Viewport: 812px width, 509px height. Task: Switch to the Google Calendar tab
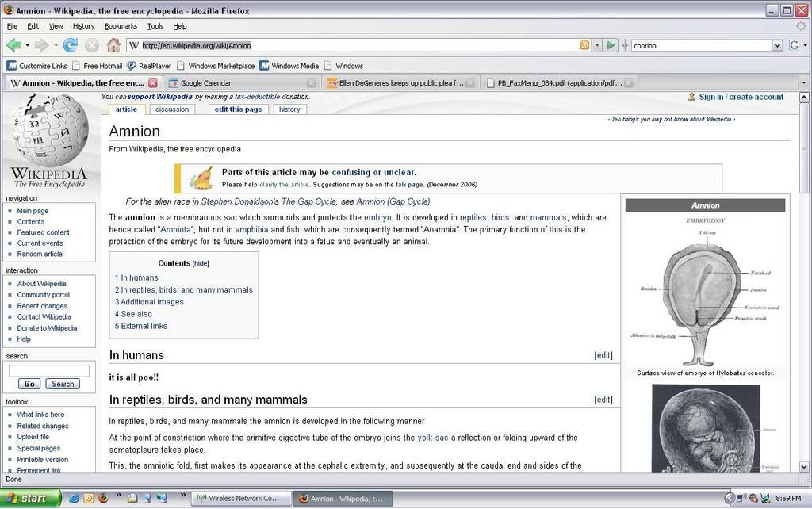click(x=241, y=82)
